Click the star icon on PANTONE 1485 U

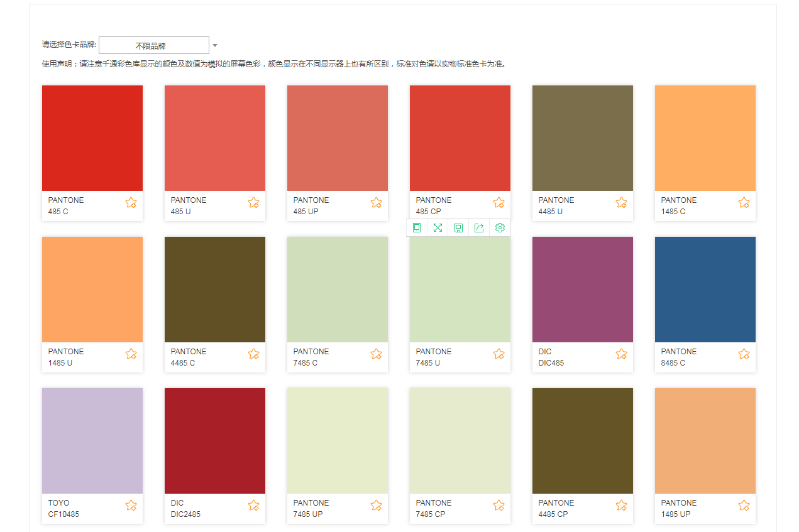point(131,354)
